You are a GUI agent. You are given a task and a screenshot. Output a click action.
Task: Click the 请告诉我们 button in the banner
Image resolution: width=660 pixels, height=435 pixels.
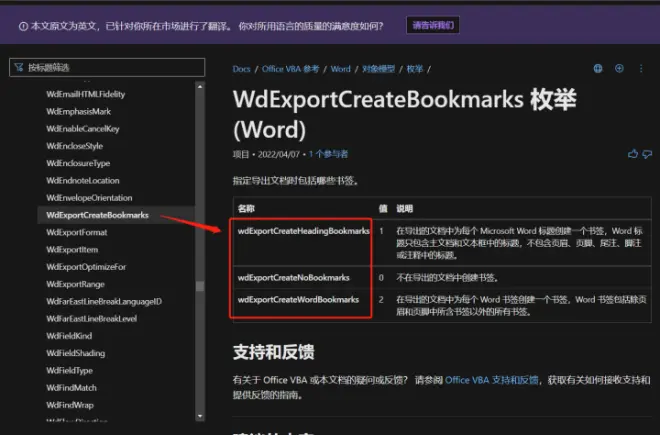[433, 25]
